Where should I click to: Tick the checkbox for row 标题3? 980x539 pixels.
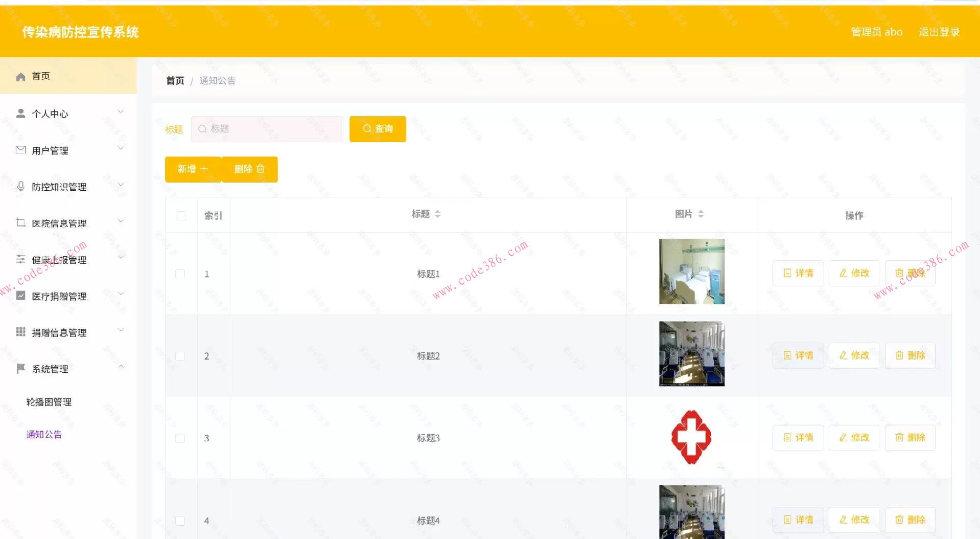(x=180, y=438)
